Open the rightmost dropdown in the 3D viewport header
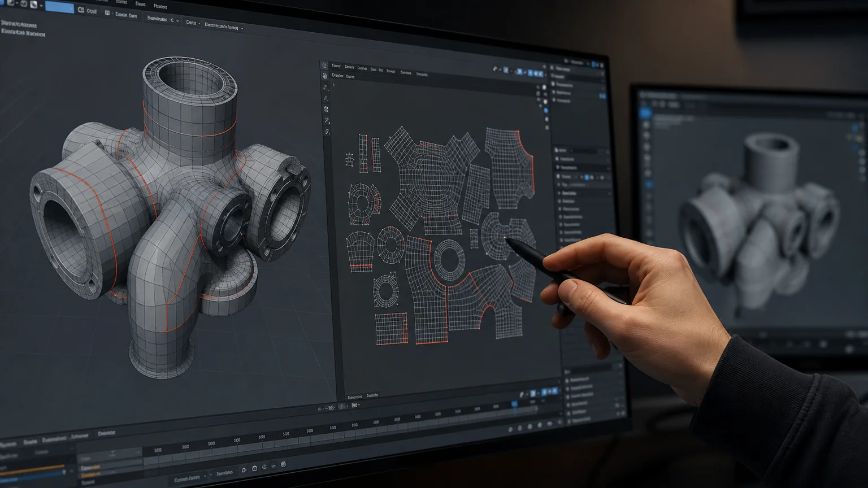This screenshot has height=488, width=868. pos(224,26)
